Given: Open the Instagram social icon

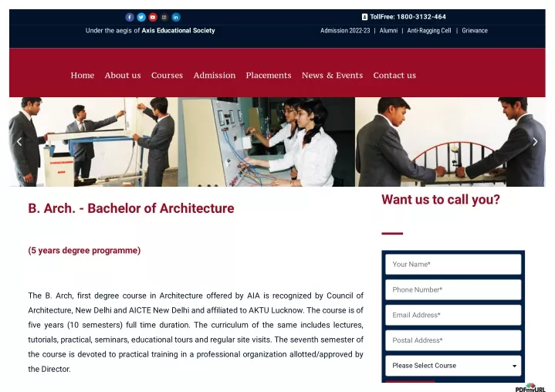Looking at the screenshot, I should click(164, 17).
